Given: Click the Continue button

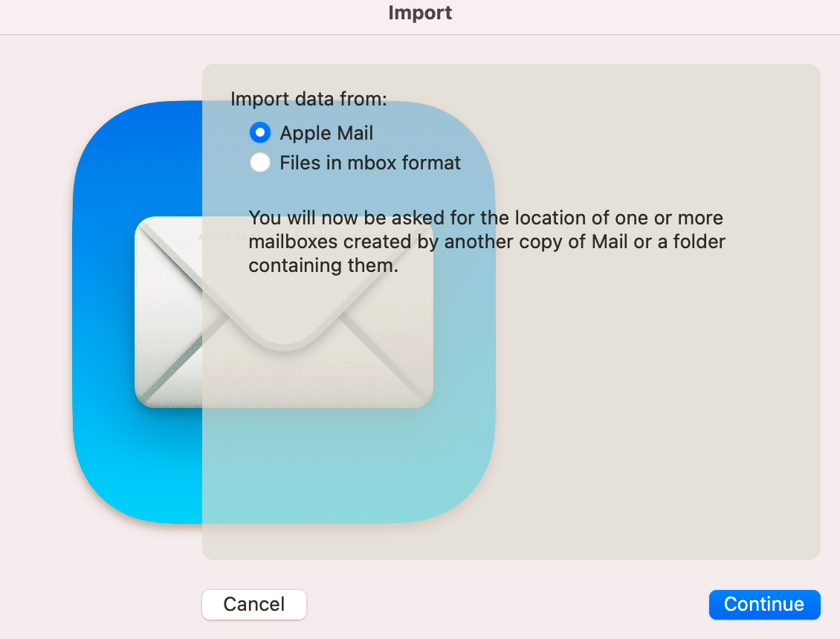Looking at the screenshot, I should point(764,604).
